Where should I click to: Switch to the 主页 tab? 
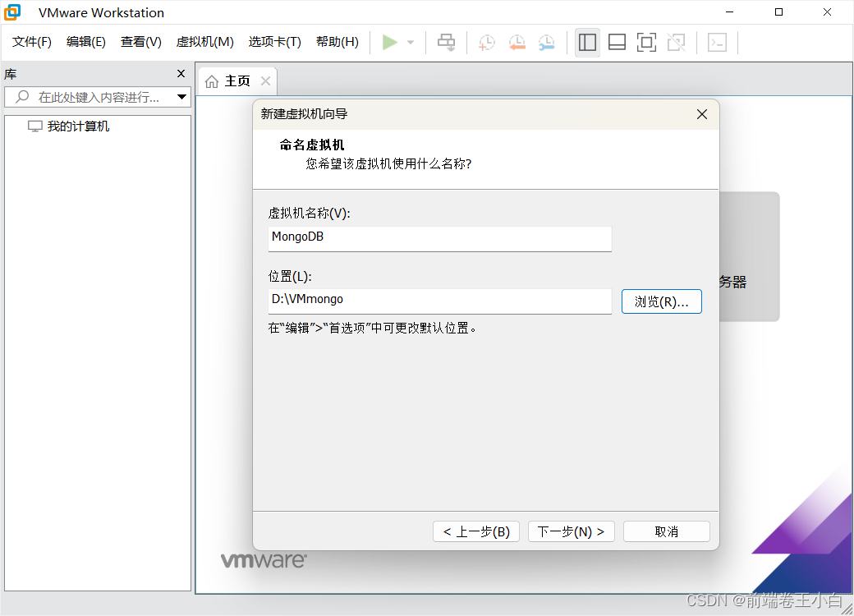238,81
